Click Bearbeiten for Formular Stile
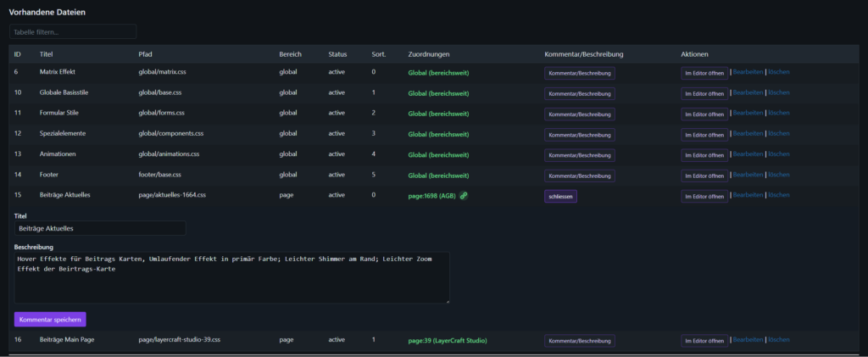 (x=748, y=113)
